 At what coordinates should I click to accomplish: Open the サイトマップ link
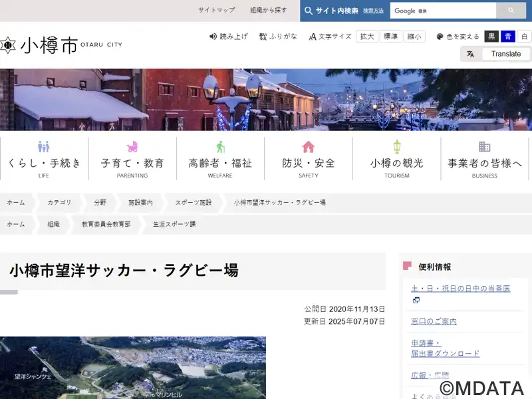coord(216,11)
